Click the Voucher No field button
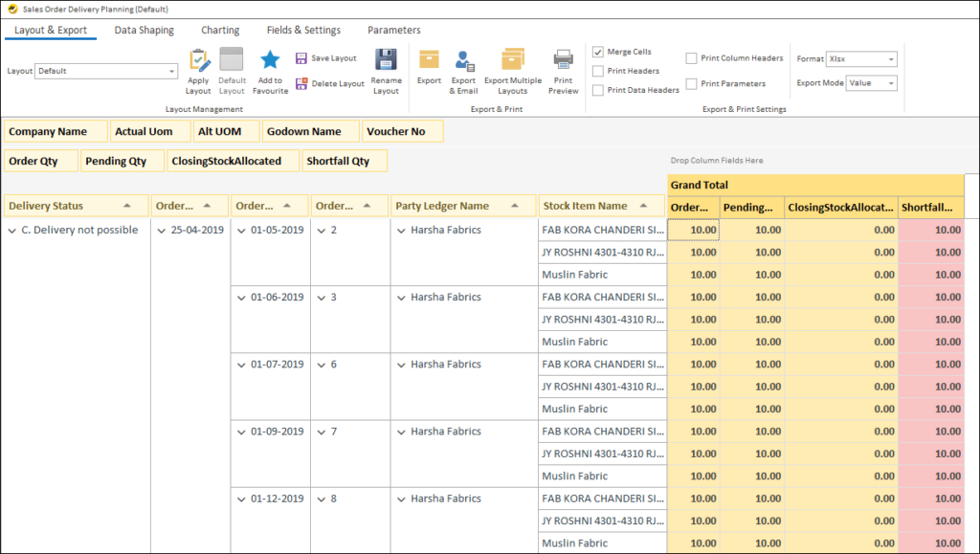This screenshot has height=554, width=980. point(402,130)
